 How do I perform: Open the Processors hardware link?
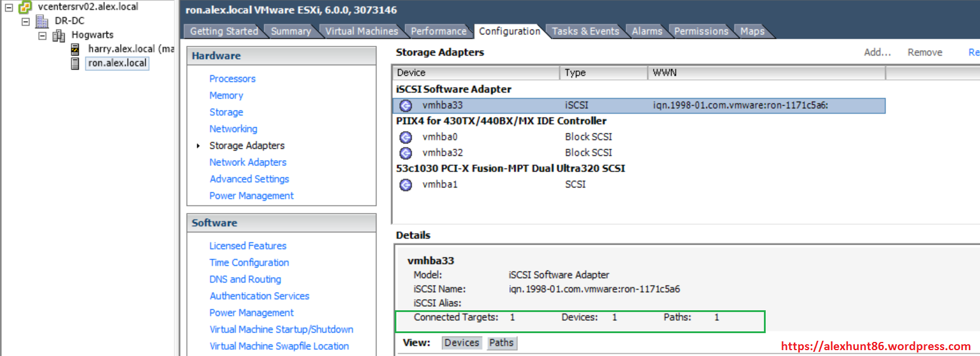233,79
